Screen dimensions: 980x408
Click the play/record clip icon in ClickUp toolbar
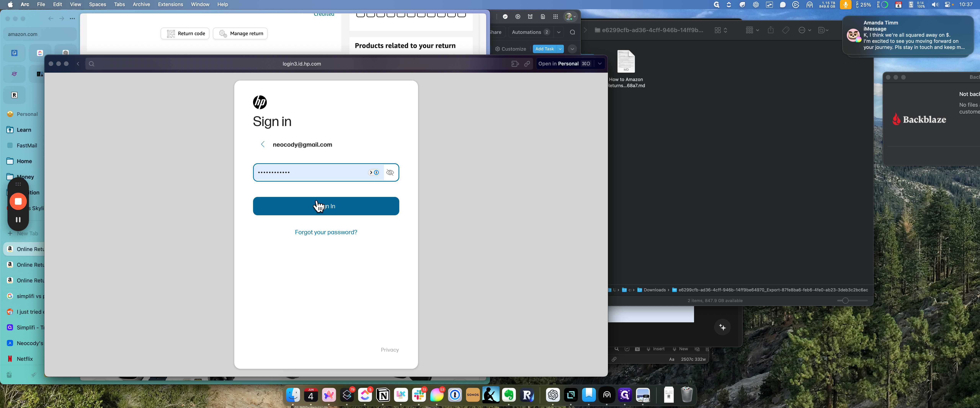(518, 17)
